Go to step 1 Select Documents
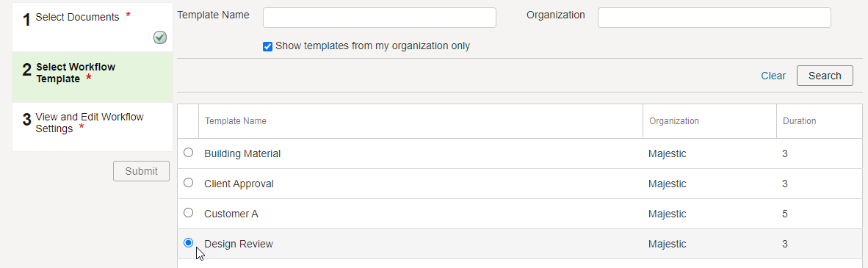 coord(93,27)
